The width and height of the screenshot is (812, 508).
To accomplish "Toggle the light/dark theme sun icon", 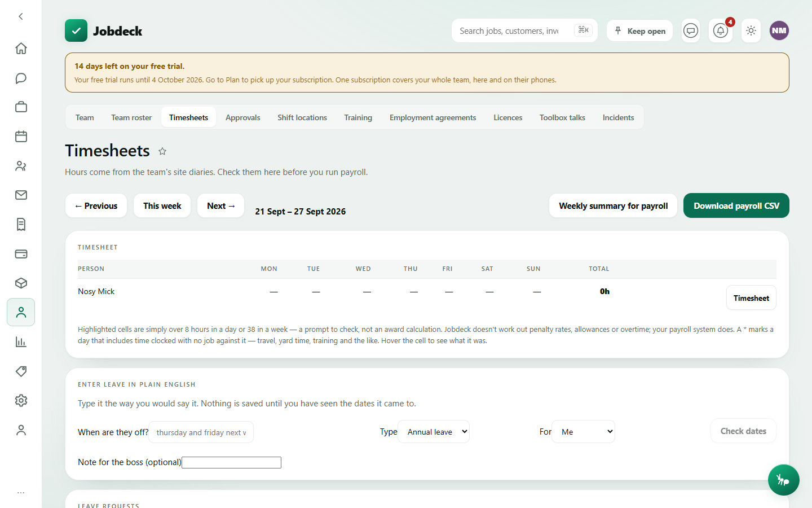I will [x=751, y=30].
